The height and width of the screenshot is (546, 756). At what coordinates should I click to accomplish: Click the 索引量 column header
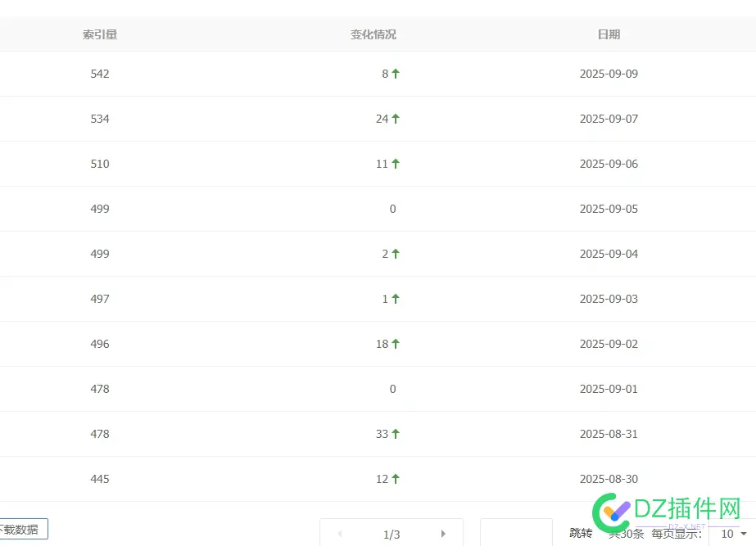pyautogui.click(x=100, y=34)
